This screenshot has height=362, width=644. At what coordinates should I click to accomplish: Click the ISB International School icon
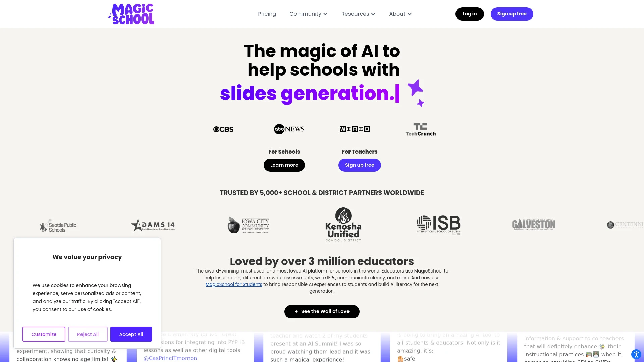click(438, 225)
